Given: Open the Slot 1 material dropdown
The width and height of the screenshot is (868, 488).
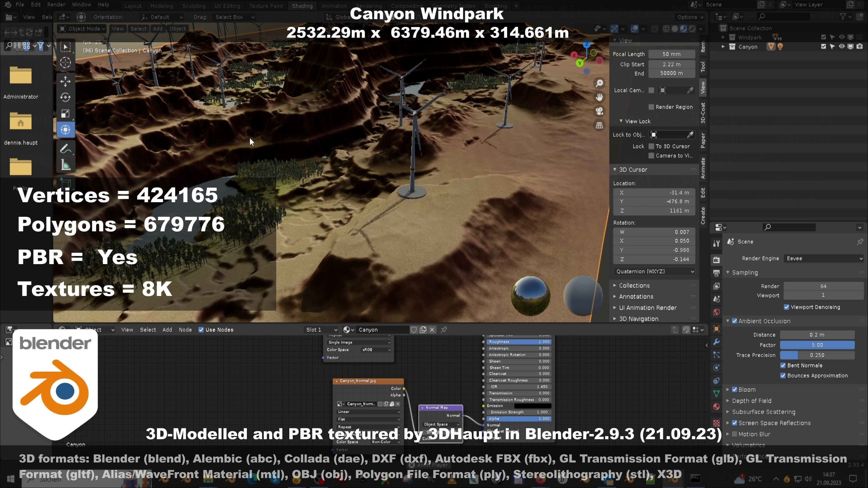Looking at the screenshot, I should (321, 330).
